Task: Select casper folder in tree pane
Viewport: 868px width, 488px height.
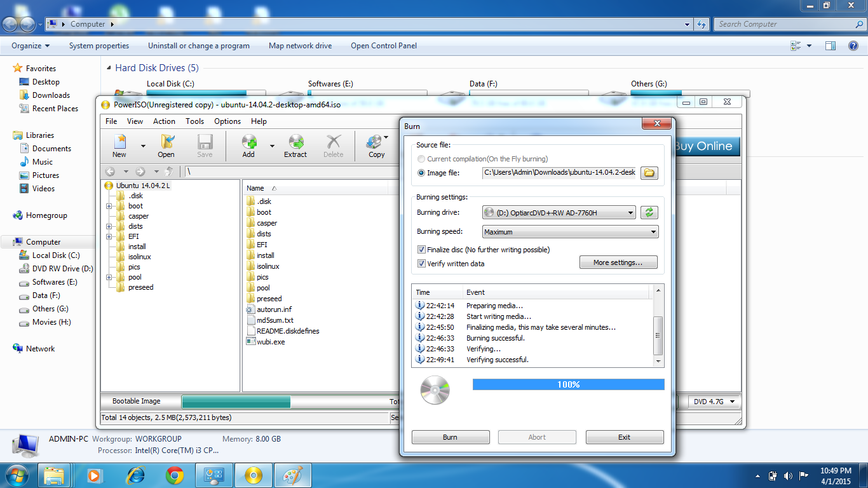Action: [x=139, y=216]
